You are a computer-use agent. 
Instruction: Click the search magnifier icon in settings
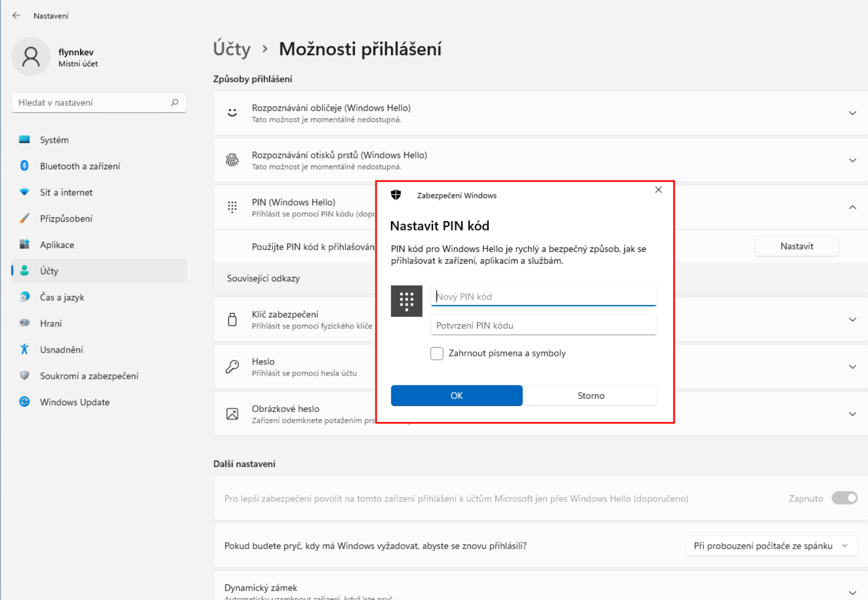(x=174, y=103)
